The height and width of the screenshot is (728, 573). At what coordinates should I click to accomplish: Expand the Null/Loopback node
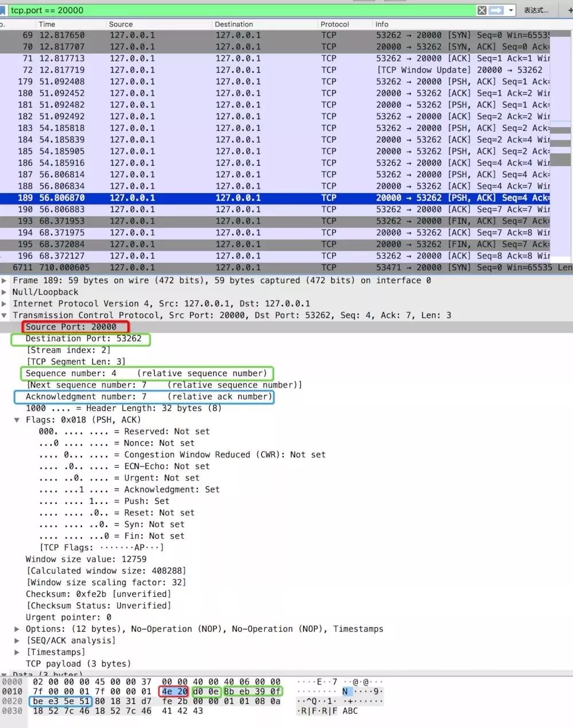coord(5,292)
